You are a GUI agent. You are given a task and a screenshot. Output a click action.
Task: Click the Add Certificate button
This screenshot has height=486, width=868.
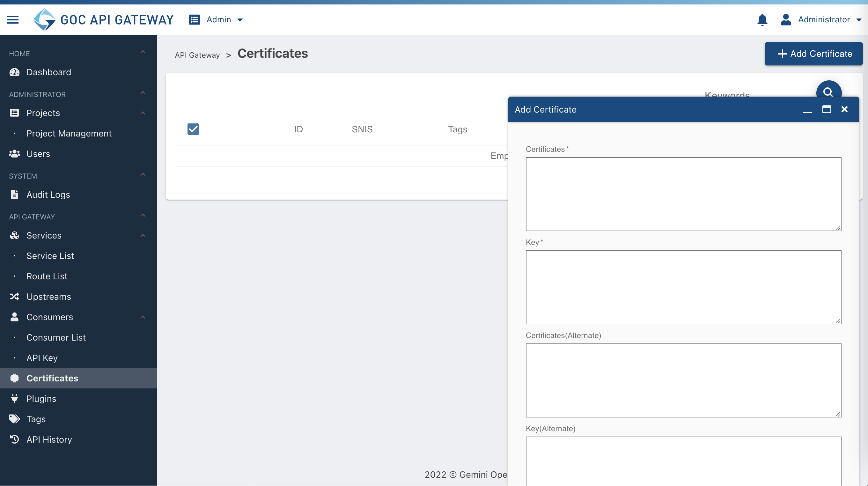[x=813, y=54]
